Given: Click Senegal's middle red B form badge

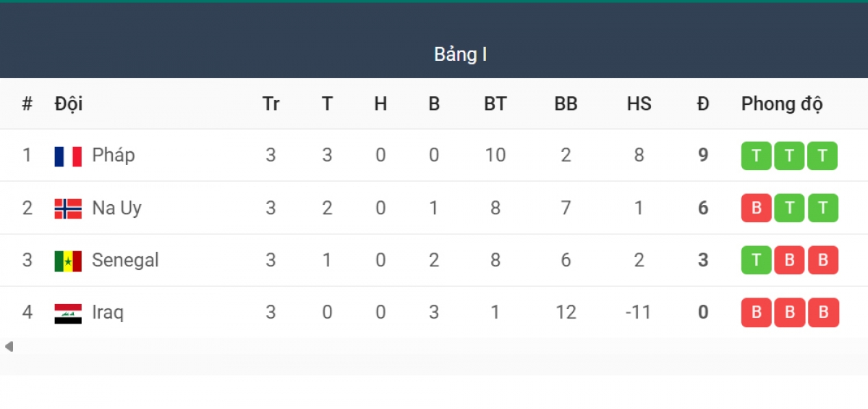Looking at the screenshot, I should tap(790, 260).
